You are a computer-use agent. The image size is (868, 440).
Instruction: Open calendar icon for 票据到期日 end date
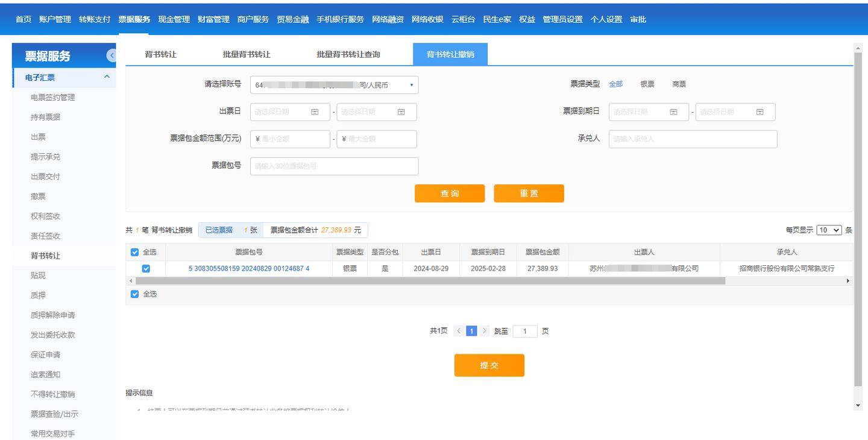[759, 112]
